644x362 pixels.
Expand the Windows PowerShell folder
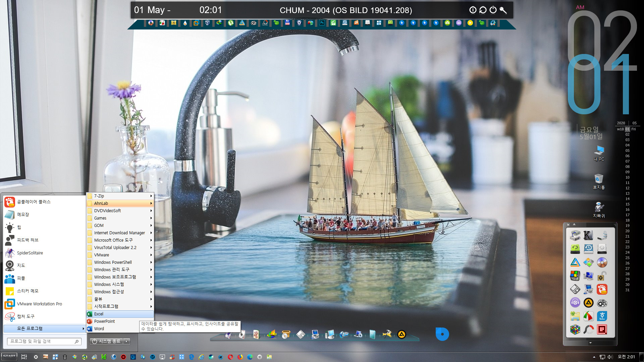[x=120, y=262]
